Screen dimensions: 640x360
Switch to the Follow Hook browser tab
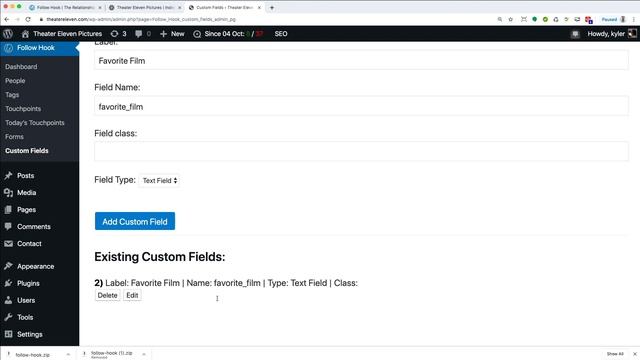coord(65,7)
